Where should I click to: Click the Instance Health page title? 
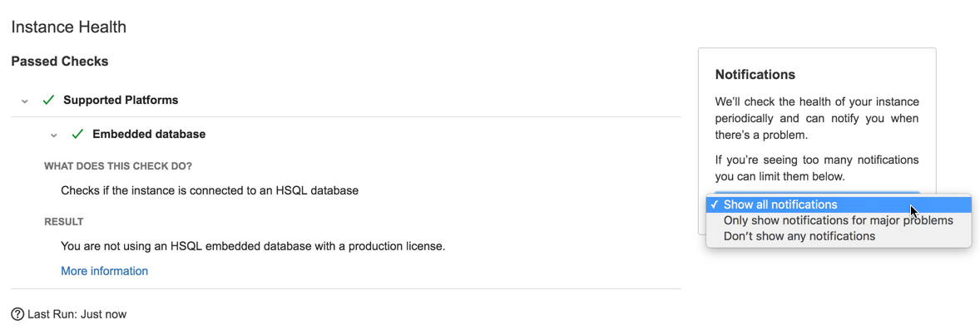point(69,27)
